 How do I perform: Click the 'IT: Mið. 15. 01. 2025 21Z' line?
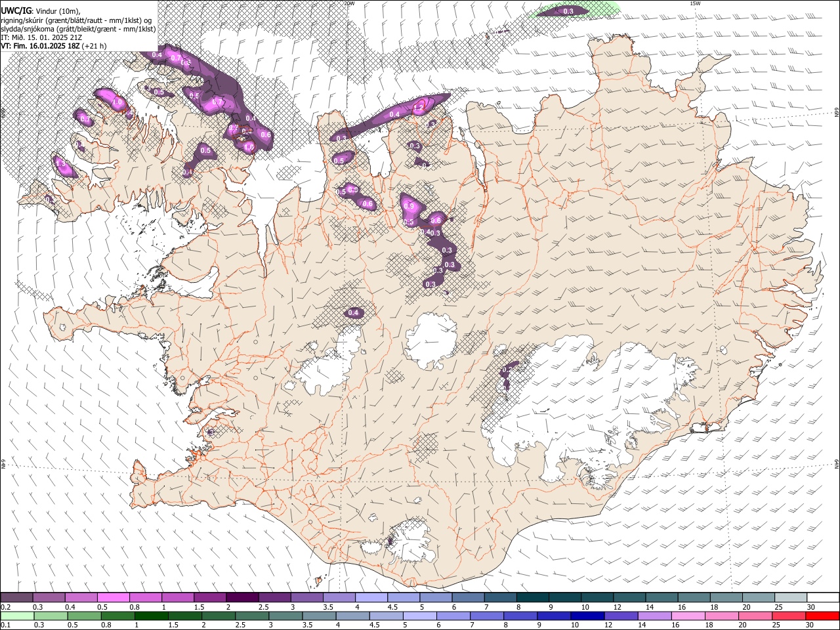click(x=41, y=37)
